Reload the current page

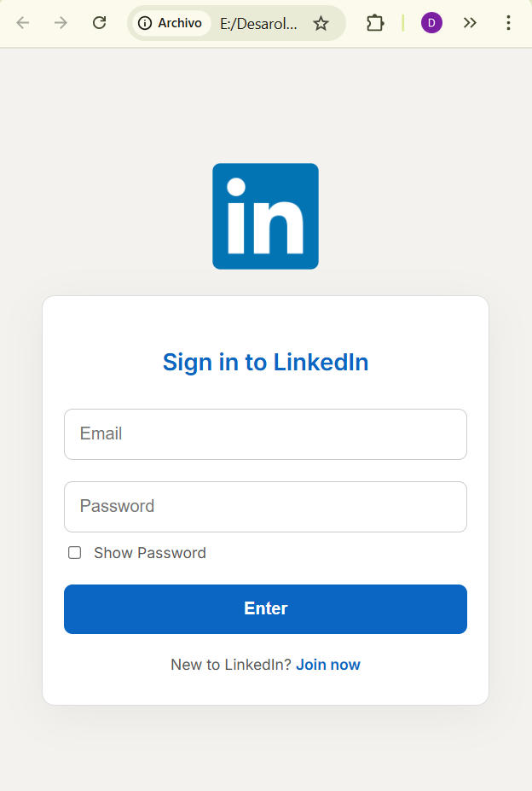[99, 23]
